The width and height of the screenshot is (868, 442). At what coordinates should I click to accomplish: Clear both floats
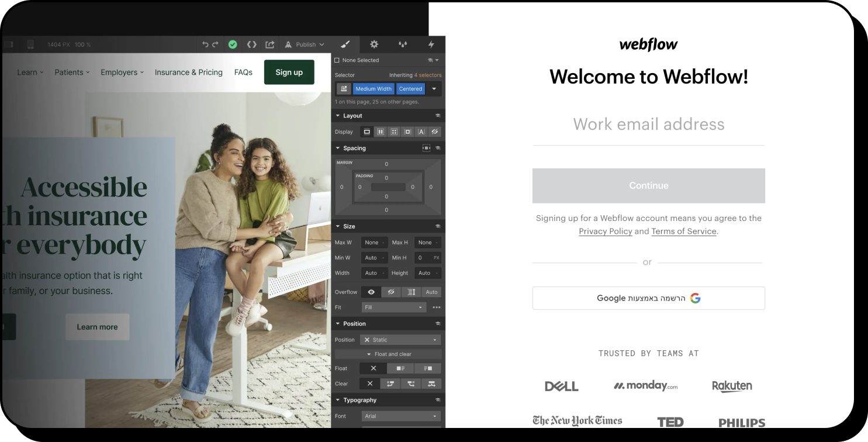coord(431,384)
